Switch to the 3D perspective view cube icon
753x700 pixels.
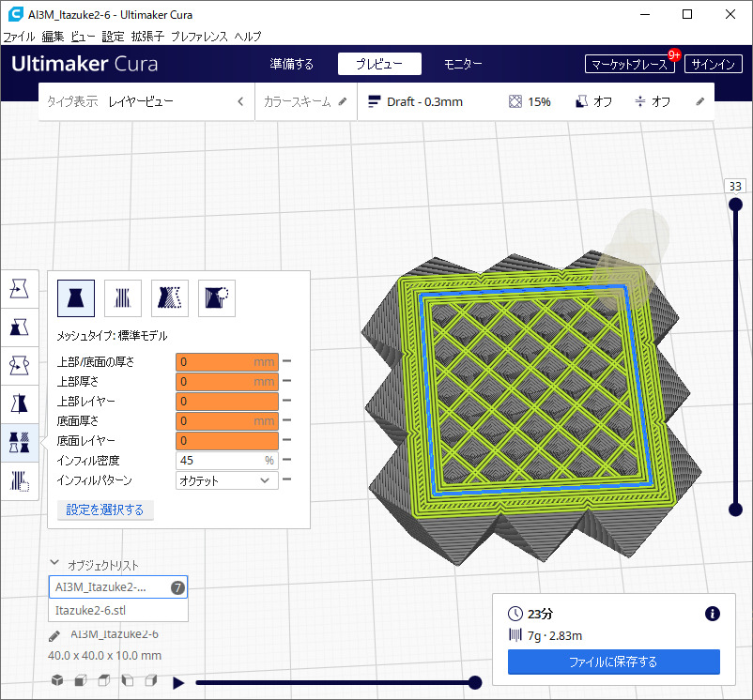57,680
